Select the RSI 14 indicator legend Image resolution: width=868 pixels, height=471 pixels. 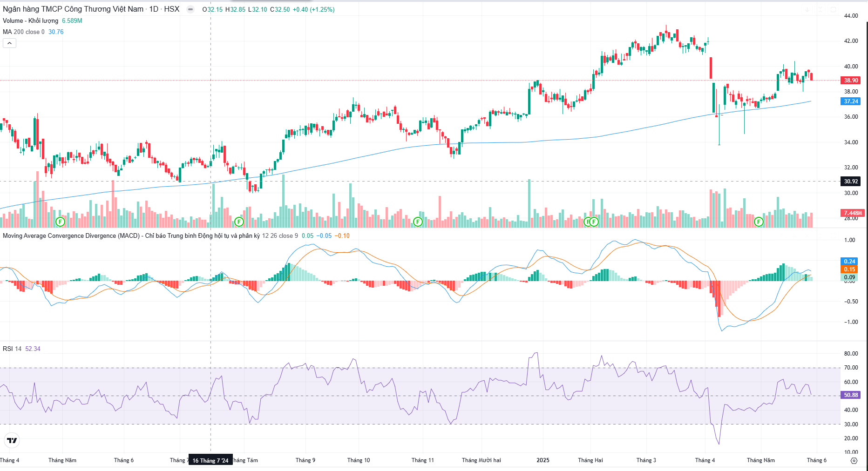tap(12, 349)
